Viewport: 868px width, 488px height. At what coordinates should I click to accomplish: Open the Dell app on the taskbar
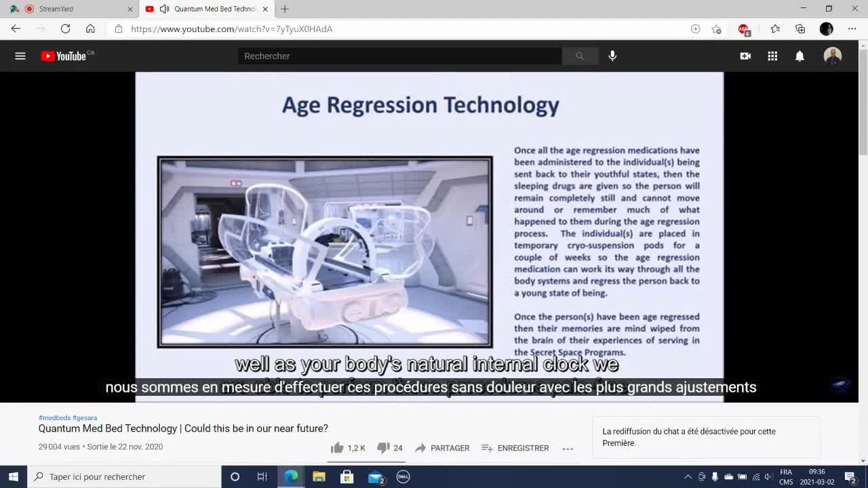(403, 476)
